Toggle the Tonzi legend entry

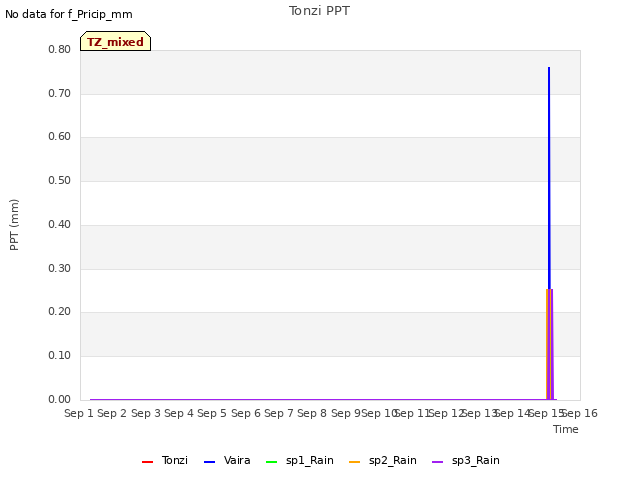pos(165,460)
